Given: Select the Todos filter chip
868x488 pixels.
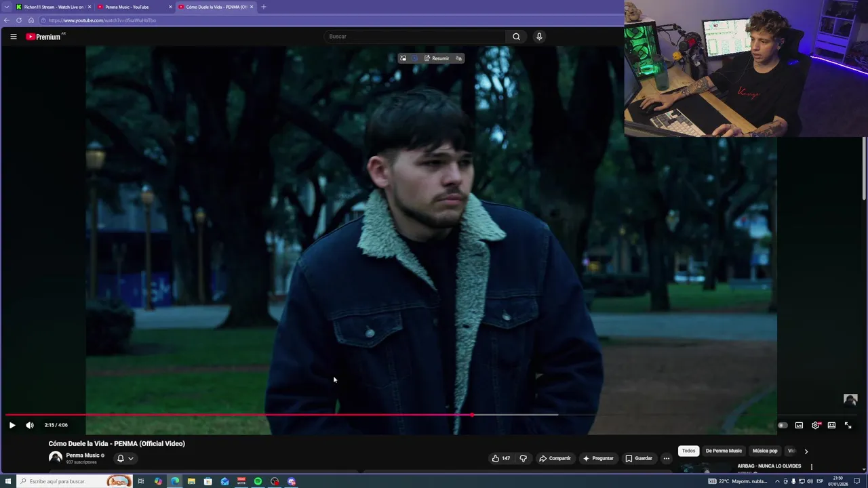Looking at the screenshot, I should (688, 451).
